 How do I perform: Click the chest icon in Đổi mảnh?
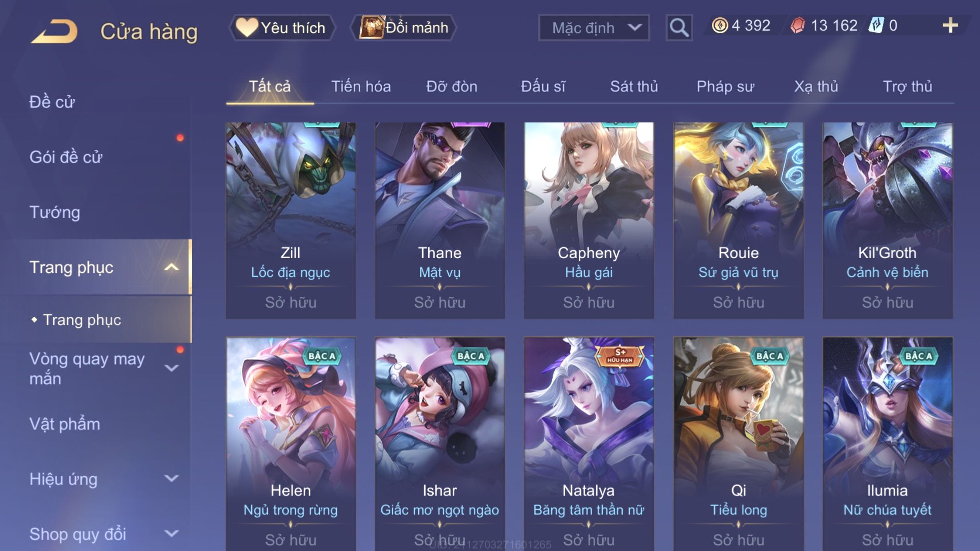click(x=371, y=27)
